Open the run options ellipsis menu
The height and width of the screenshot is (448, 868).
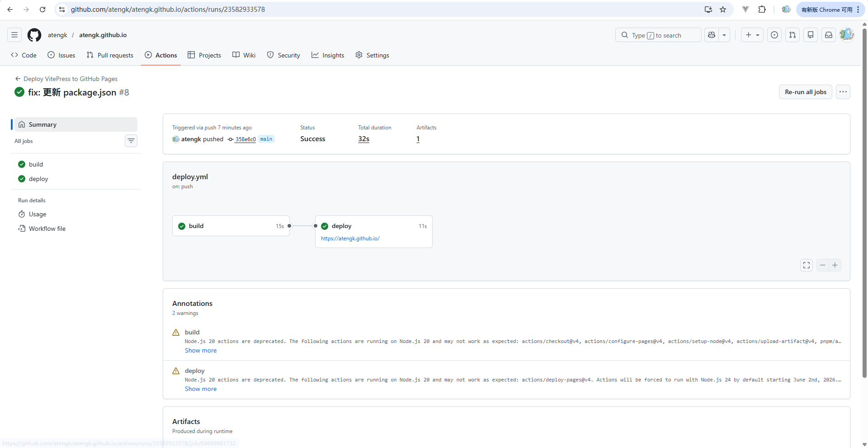843,92
